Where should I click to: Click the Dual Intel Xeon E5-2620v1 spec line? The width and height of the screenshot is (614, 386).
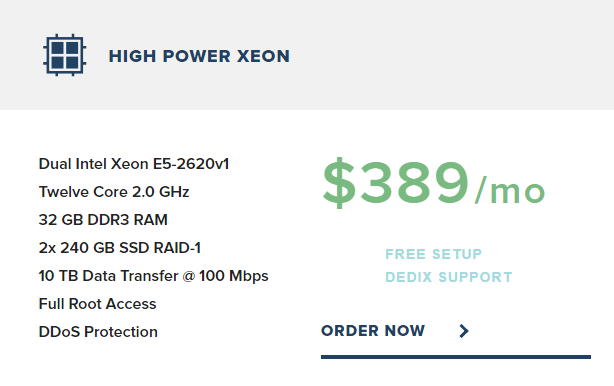[134, 164]
